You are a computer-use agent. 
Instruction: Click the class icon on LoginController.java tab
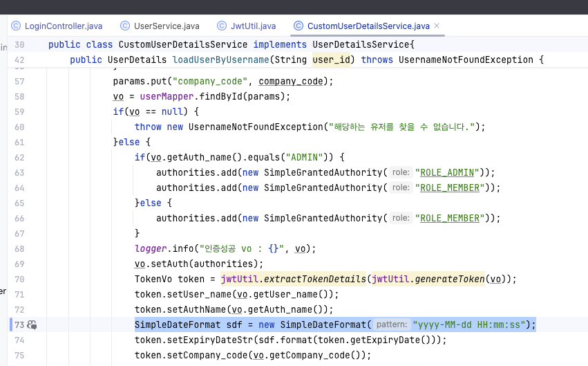click(x=15, y=26)
